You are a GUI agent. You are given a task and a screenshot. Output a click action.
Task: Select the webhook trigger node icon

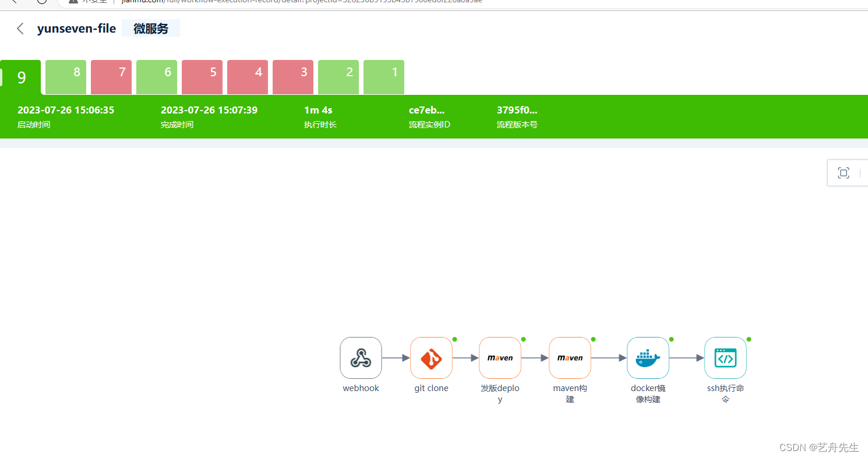tap(361, 358)
